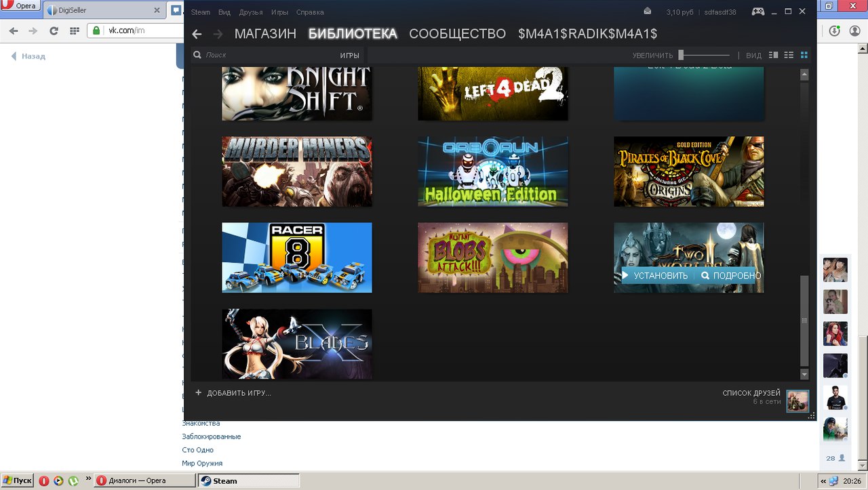The image size is (868, 490).
Task: Open the Steam inbox envelope icon
Action: click(x=648, y=11)
